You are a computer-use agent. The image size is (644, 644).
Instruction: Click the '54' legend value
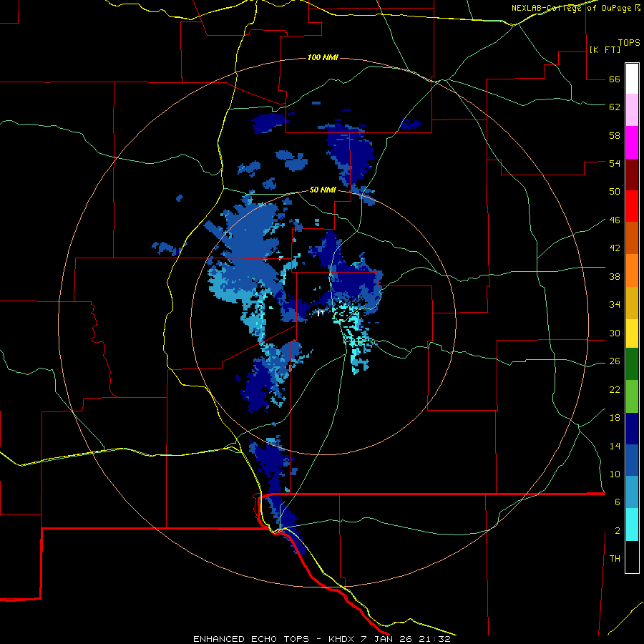(x=615, y=163)
